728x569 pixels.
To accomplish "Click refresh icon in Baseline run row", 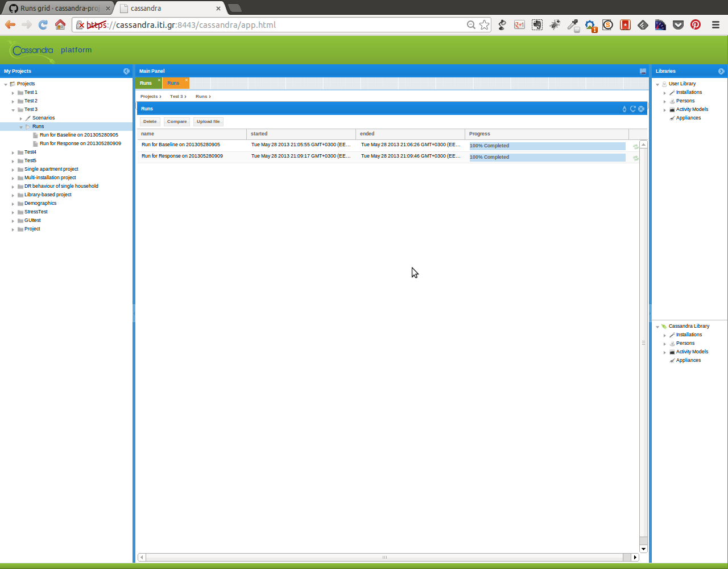I will point(636,146).
